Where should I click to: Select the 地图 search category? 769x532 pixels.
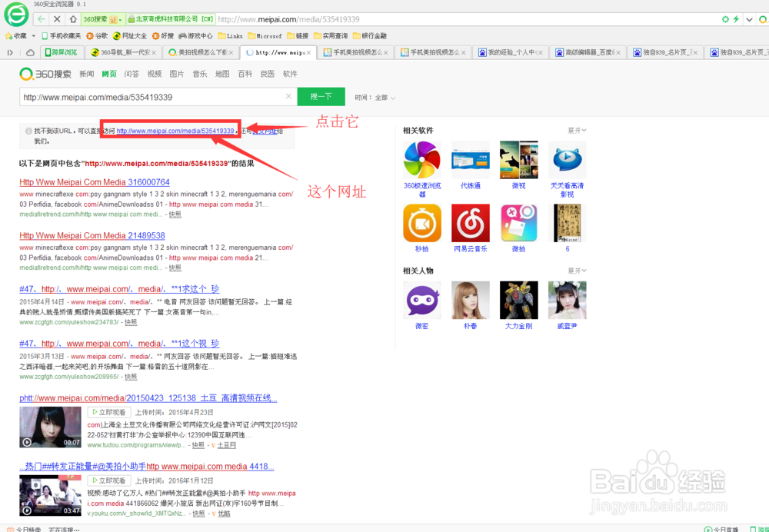tap(222, 74)
